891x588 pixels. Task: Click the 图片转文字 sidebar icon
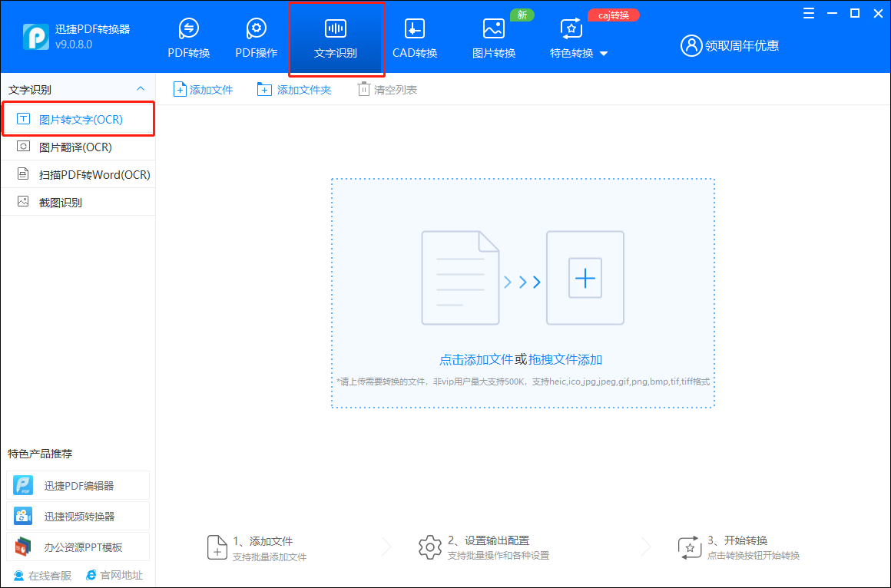[x=23, y=119]
